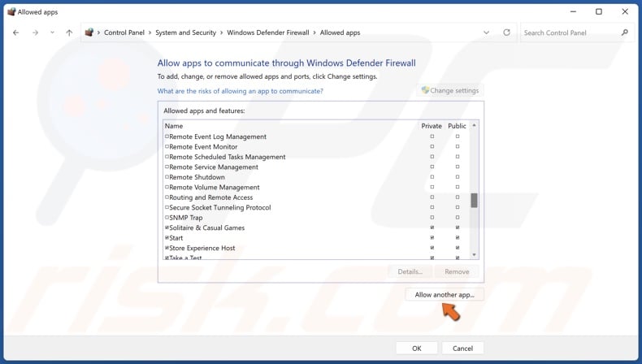Select the Routing and Remote Access row

(x=316, y=197)
